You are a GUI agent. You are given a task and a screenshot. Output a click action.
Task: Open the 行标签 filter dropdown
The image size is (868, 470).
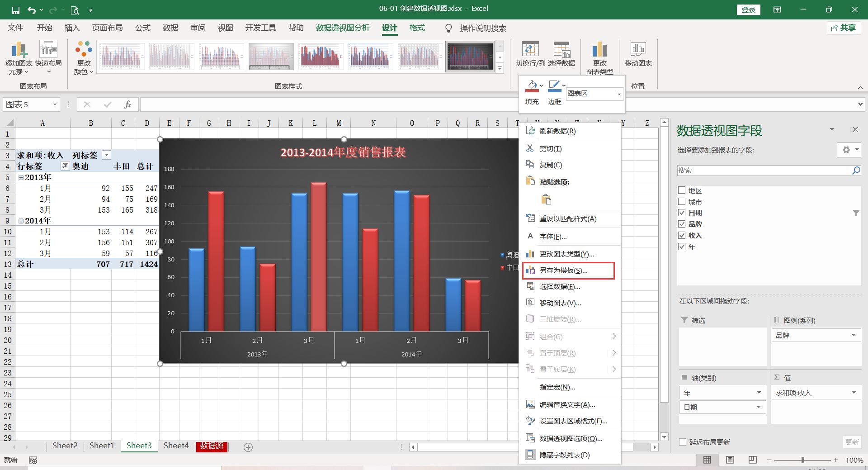click(x=65, y=166)
